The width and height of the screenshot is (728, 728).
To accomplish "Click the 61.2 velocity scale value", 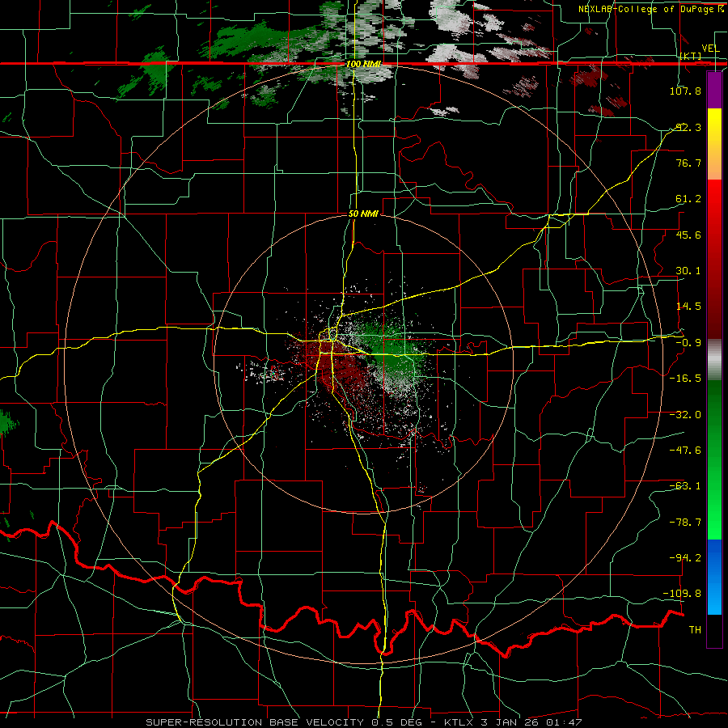I will [688, 199].
